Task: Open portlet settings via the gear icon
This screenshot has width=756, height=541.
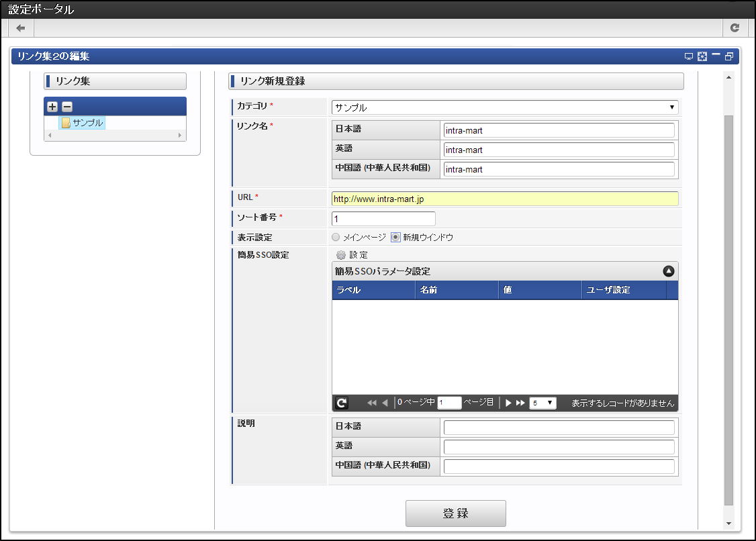Action: tap(702, 56)
